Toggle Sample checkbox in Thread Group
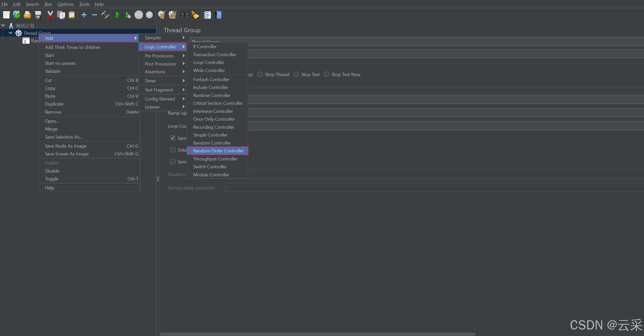644x336 pixels. [x=173, y=137]
